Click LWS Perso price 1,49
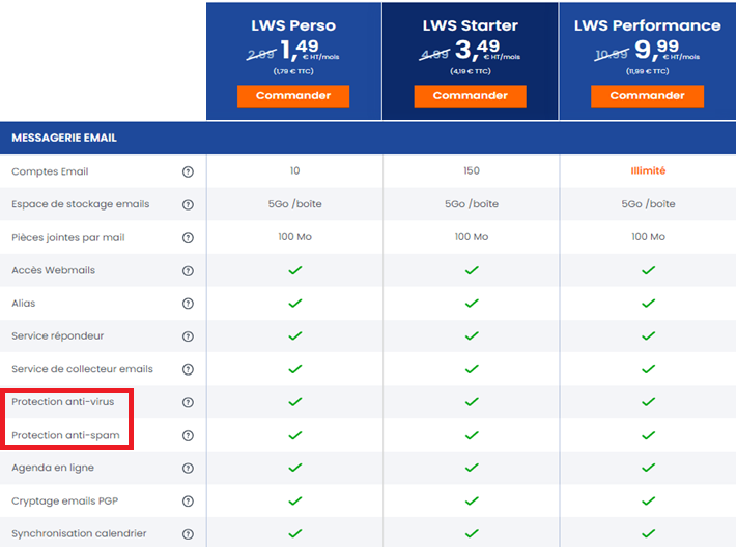Viewport: 736px width, 548px height. pyautogui.click(x=299, y=49)
